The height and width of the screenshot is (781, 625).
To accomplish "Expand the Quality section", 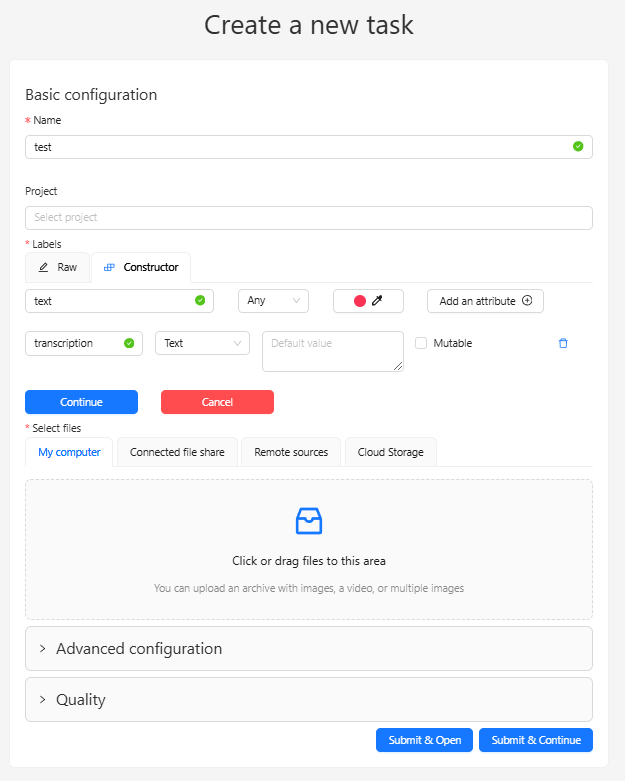I will point(309,699).
